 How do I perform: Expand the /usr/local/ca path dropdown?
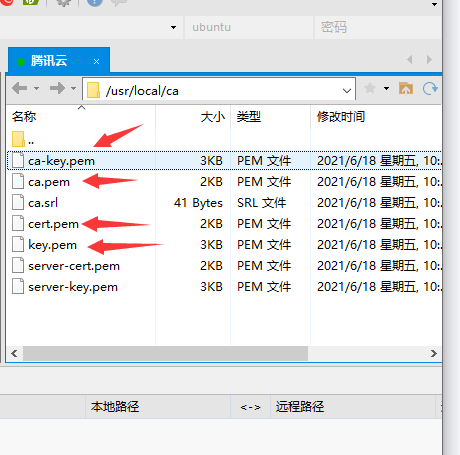click(347, 90)
